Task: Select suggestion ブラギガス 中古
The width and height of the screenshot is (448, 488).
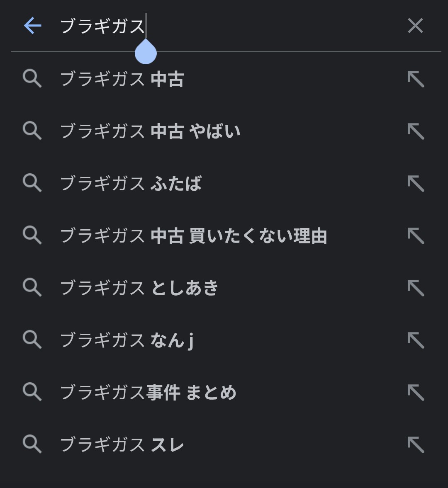Action: pos(122,79)
